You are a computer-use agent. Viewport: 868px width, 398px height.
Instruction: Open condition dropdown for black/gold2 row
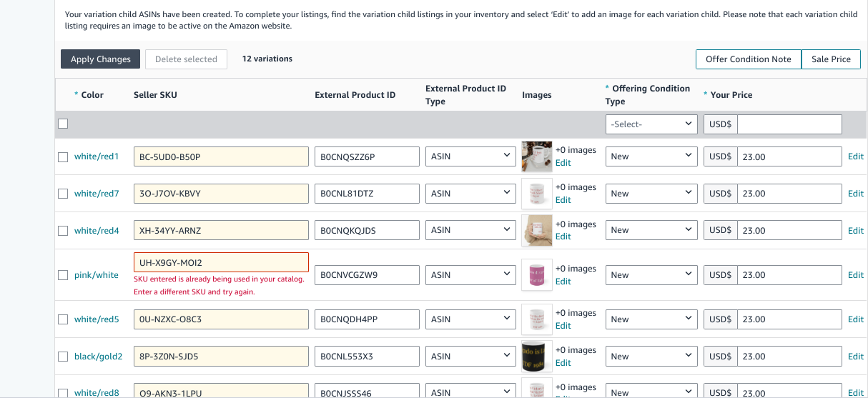click(x=651, y=357)
